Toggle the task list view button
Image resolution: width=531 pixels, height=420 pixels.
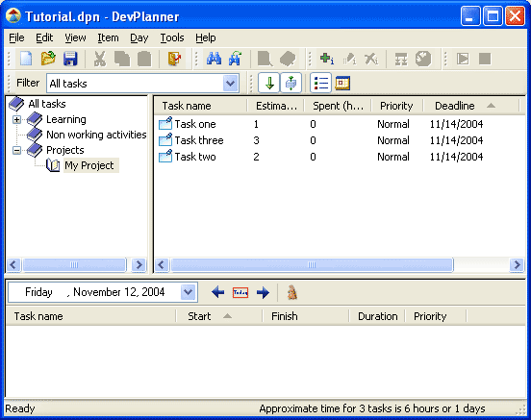320,83
